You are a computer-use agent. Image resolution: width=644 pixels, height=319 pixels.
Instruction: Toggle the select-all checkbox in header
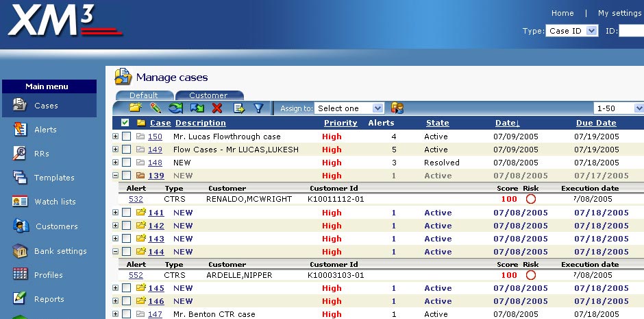point(125,123)
